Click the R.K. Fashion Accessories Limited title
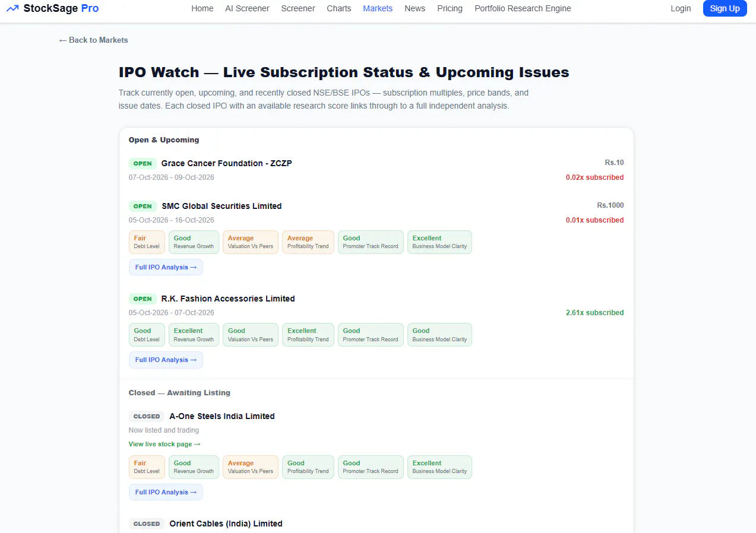756x533 pixels. [x=228, y=299]
